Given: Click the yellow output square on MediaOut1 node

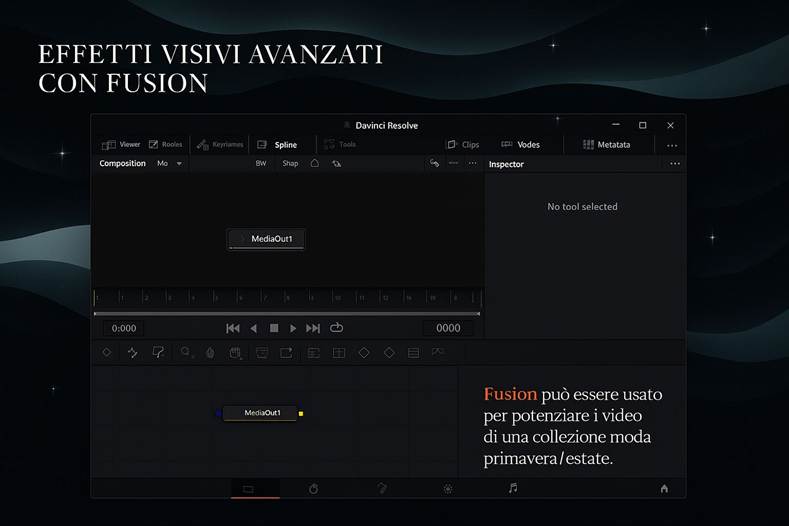Looking at the screenshot, I should (301, 413).
